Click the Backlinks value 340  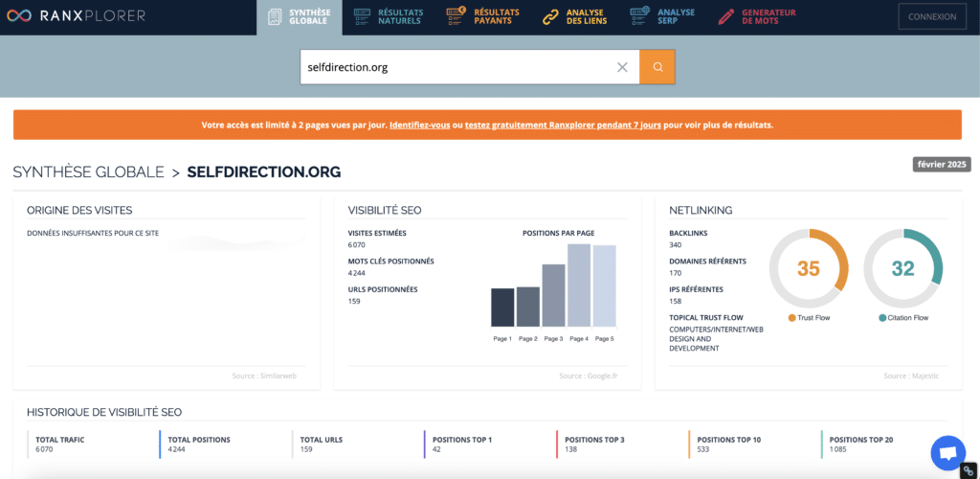675,245
